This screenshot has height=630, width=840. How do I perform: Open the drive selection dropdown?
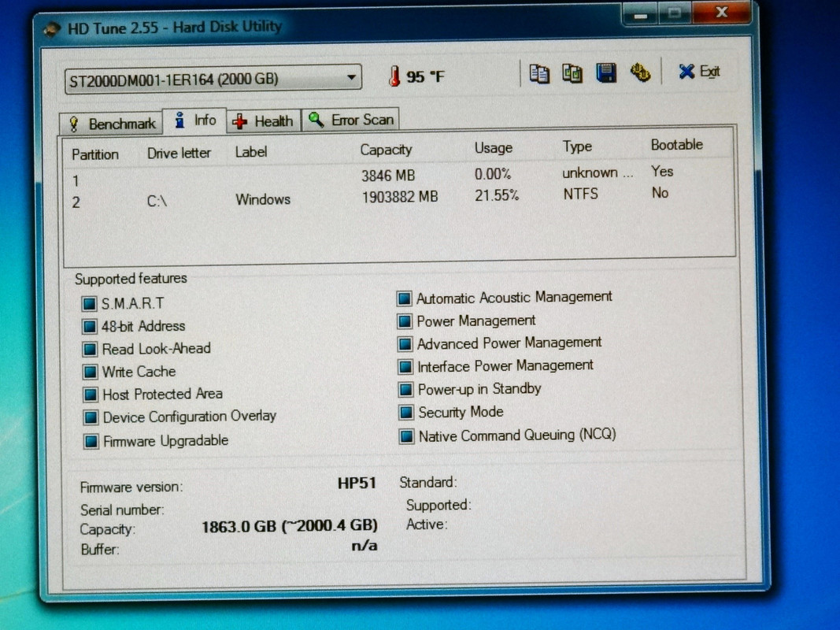(x=213, y=80)
